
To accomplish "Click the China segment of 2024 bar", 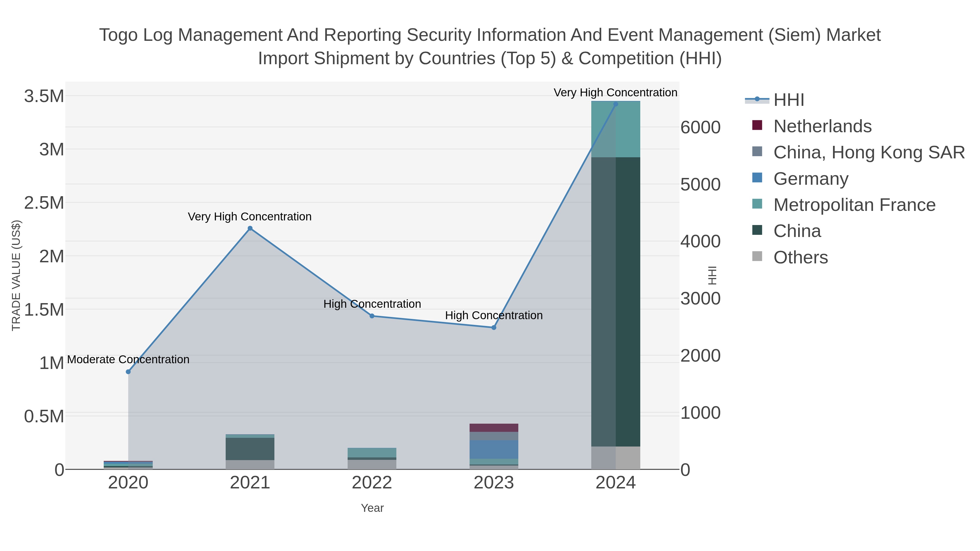I will (616, 301).
